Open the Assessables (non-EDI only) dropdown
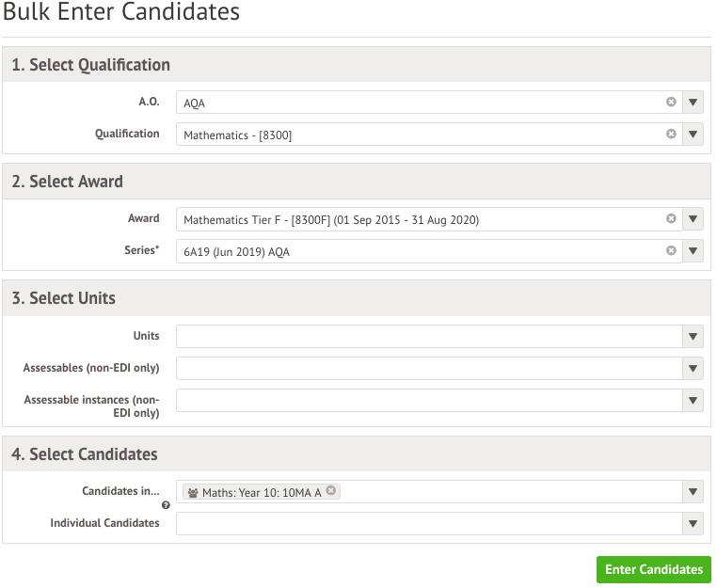This screenshot has height=588, width=717. 693,368
